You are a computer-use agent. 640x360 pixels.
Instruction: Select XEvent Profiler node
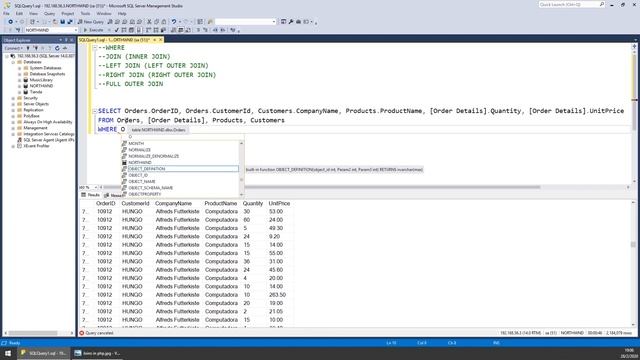tap(36, 146)
